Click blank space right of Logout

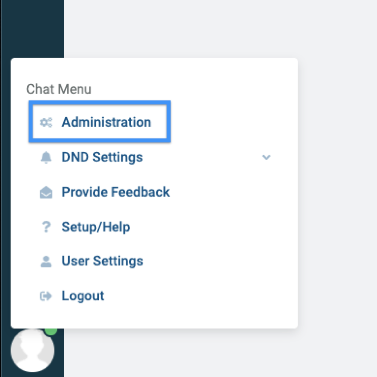click(200, 296)
